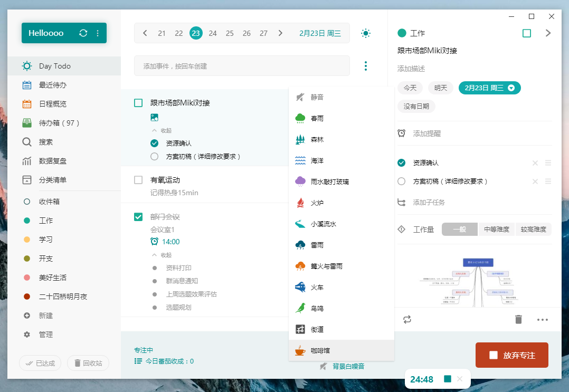Open the reminder bell icon (添加提醒)

pyautogui.click(x=402, y=133)
